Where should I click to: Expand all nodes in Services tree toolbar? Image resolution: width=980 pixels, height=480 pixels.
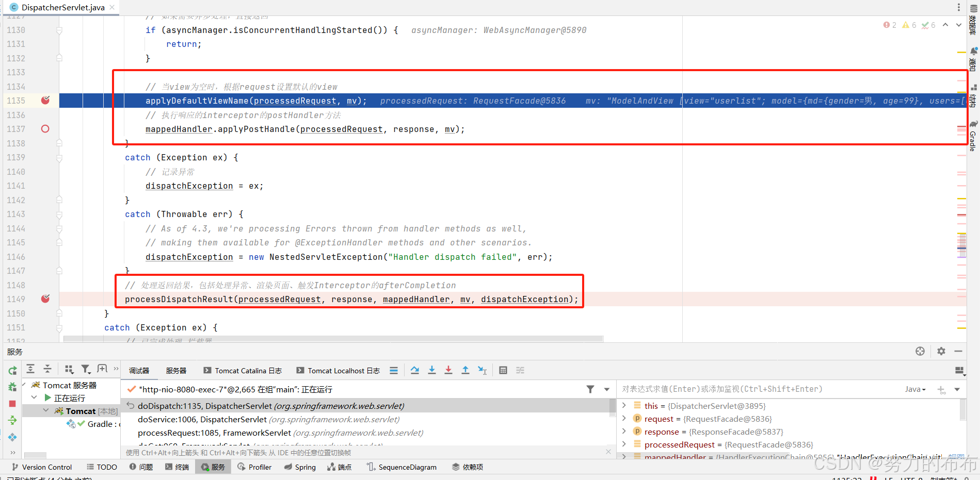click(x=30, y=369)
